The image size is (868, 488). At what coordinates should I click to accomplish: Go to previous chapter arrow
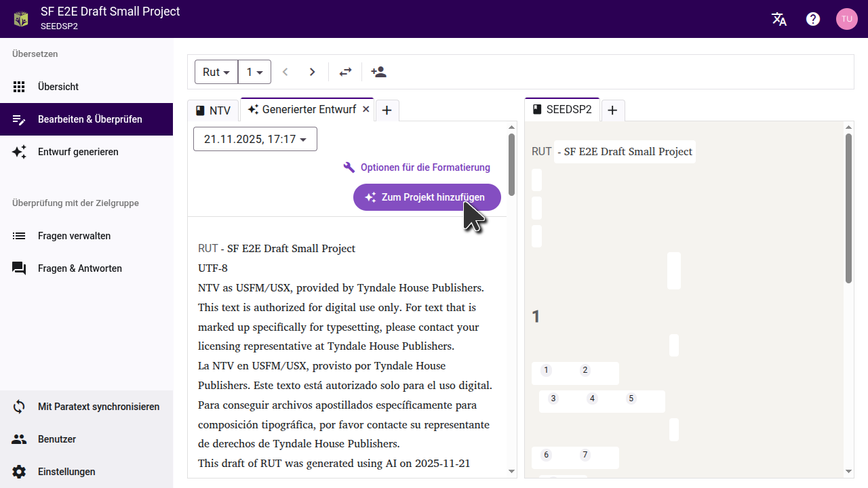point(285,72)
